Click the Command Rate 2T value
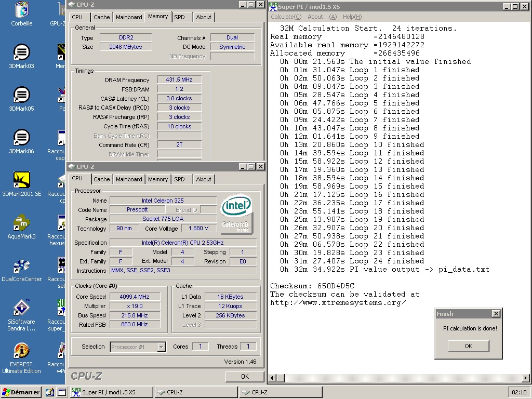This screenshot has height=399, width=532. click(179, 144)
